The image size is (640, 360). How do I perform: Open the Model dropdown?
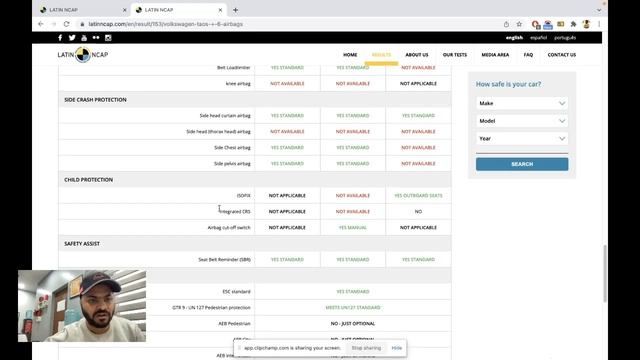[x=522, y=121]
